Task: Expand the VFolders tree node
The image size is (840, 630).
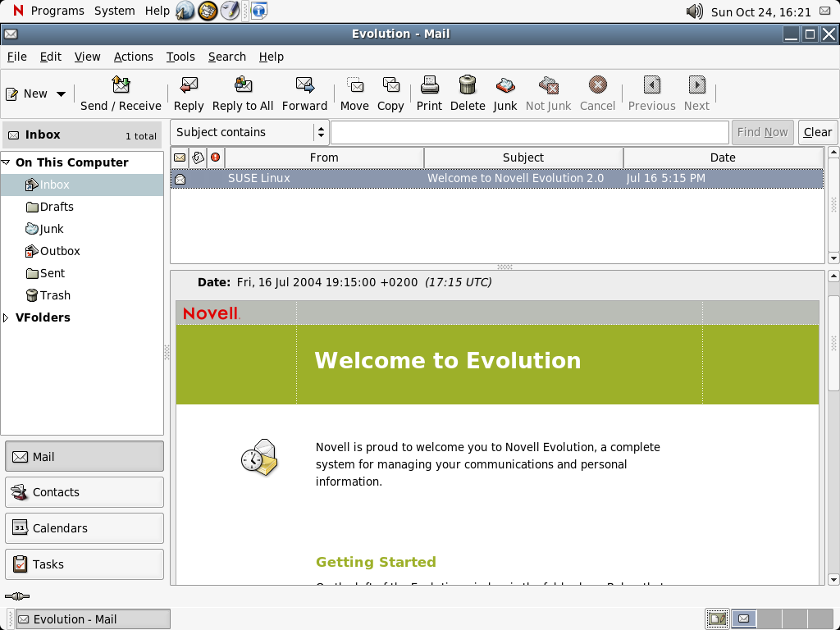Action: (x=6, y=317)
